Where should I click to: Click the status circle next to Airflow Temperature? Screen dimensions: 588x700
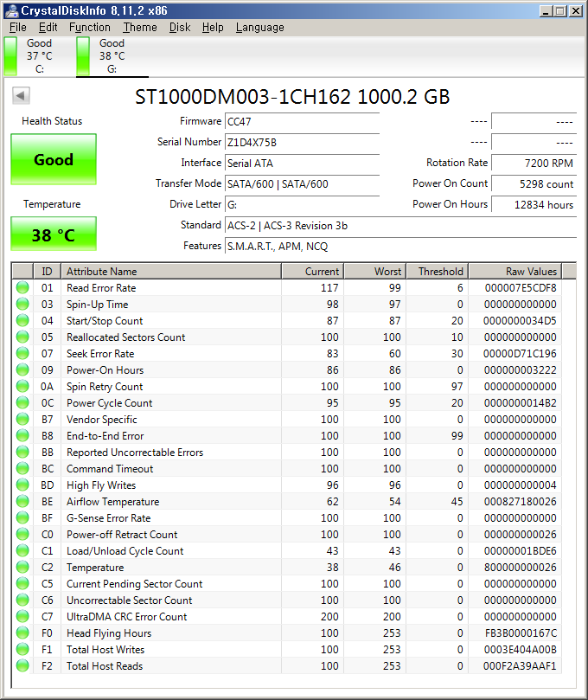tap(22, 502)
